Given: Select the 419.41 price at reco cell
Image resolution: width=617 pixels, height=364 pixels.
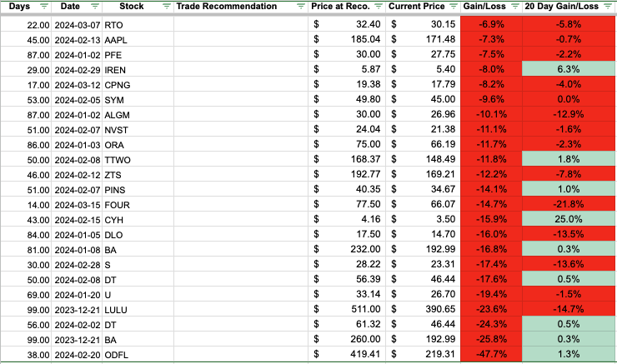Looking at the screenshot, I should (x=347, y=354).
